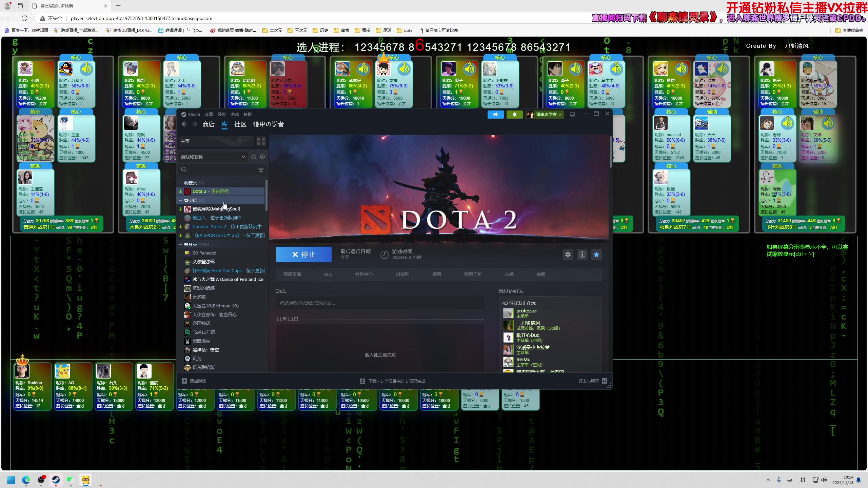Open Dota 2 创意工坊 link

click(473, 274)
